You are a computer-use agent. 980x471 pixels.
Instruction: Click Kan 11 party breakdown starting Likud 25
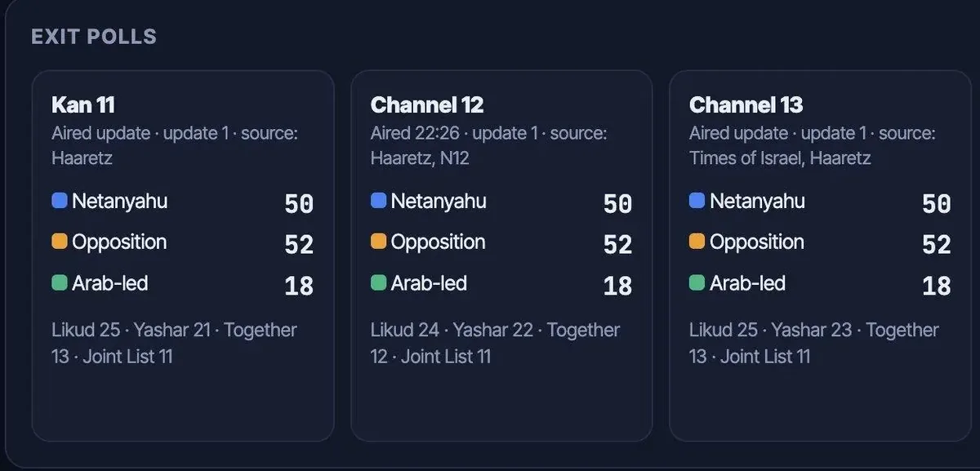point(174,343)
